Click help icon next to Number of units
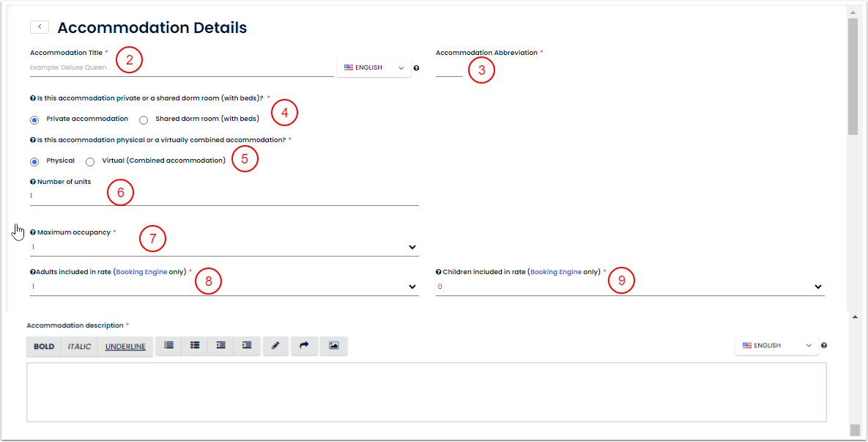This screenshot has width=868, height=442. [33, 182]
